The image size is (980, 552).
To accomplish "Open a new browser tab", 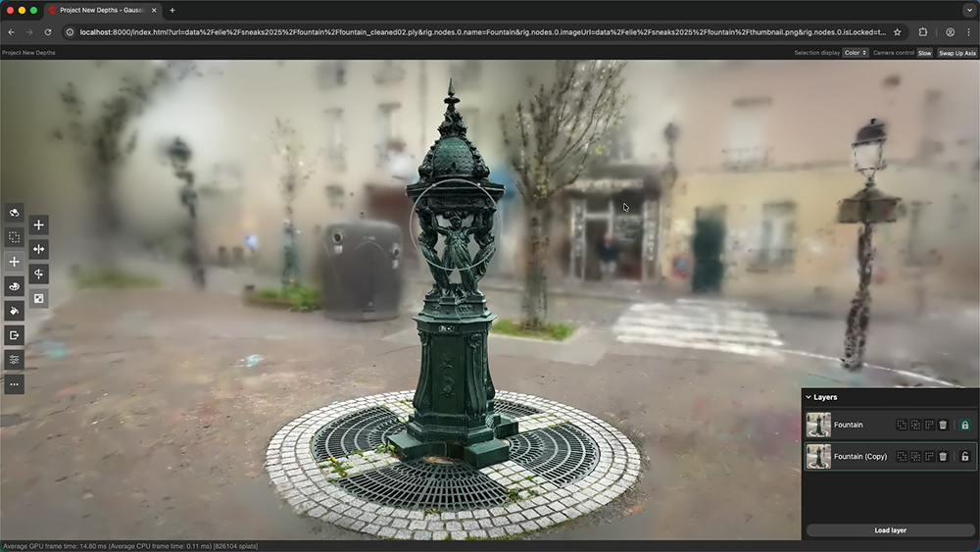I will (x=172, y=10).
